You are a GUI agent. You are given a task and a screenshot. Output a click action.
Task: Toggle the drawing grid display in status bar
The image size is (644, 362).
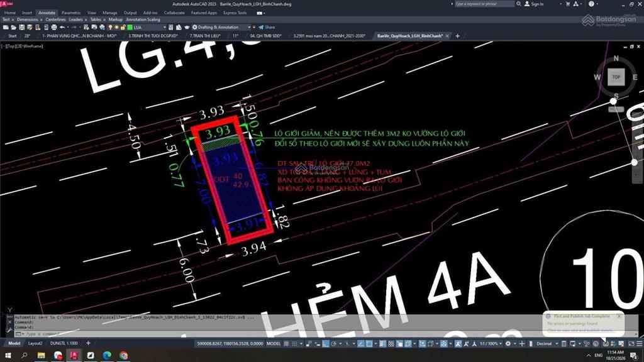[286, 344]
